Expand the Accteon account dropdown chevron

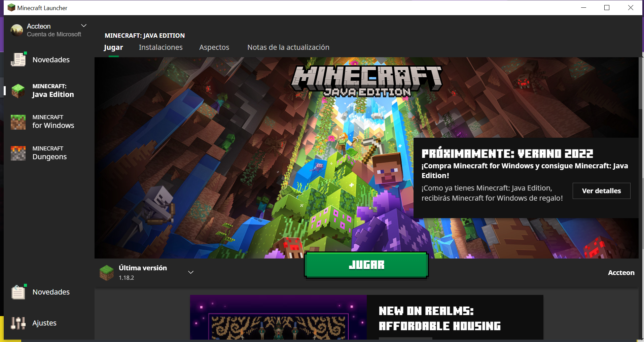(x=84, y=26)
